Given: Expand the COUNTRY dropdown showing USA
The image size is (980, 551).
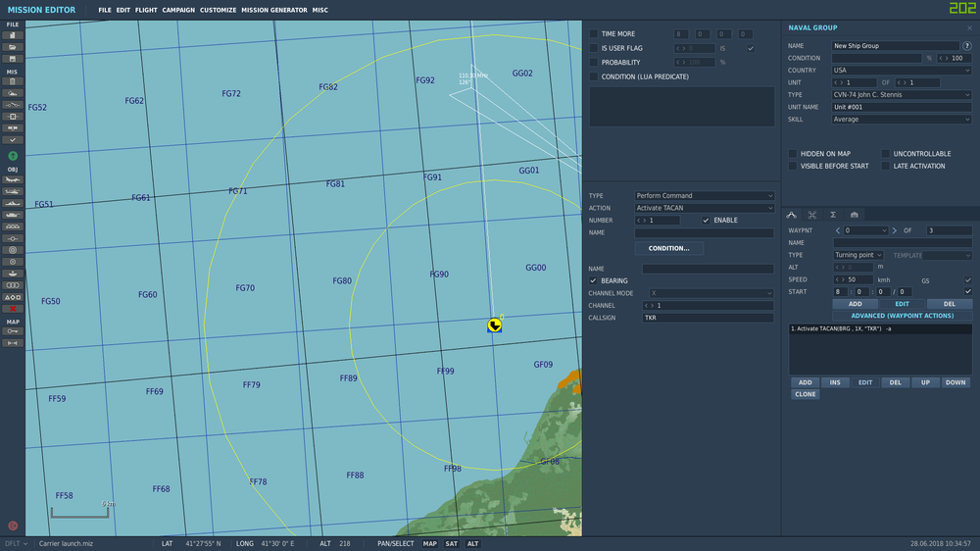Looking at the screenshot, I should [900, 71].
